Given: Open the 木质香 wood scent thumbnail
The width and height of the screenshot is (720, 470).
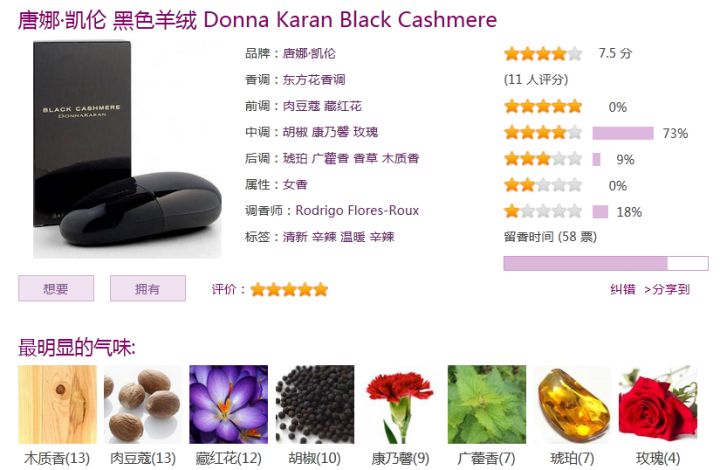Looking at the screenshot, I should (57, 404).
